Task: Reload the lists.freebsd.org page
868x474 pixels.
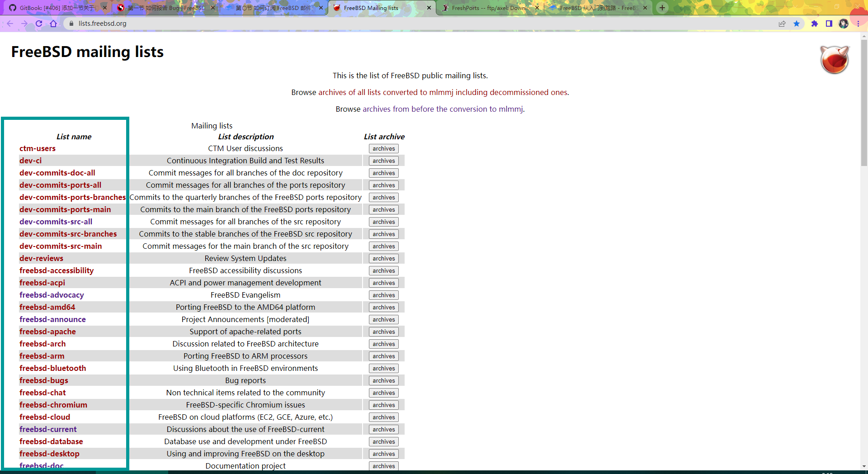Action: point(39,24)
